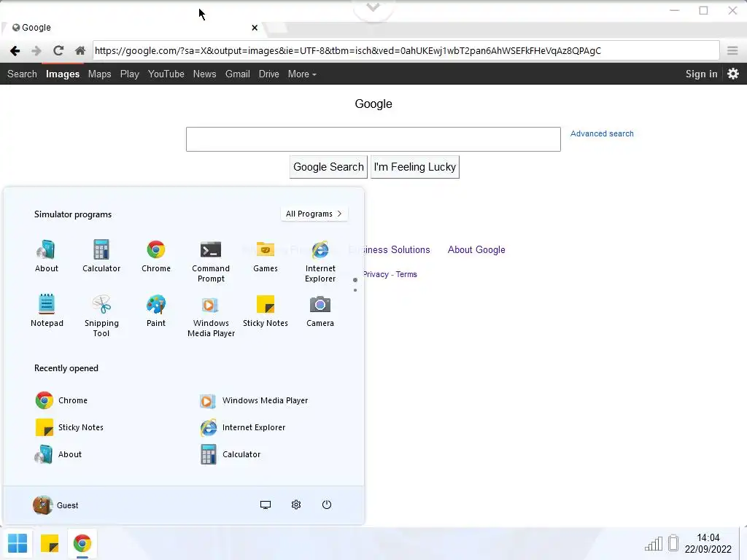Select the first page dot in programs pager
The height and width of the screenshot is (560, 747).
(355, 280)
